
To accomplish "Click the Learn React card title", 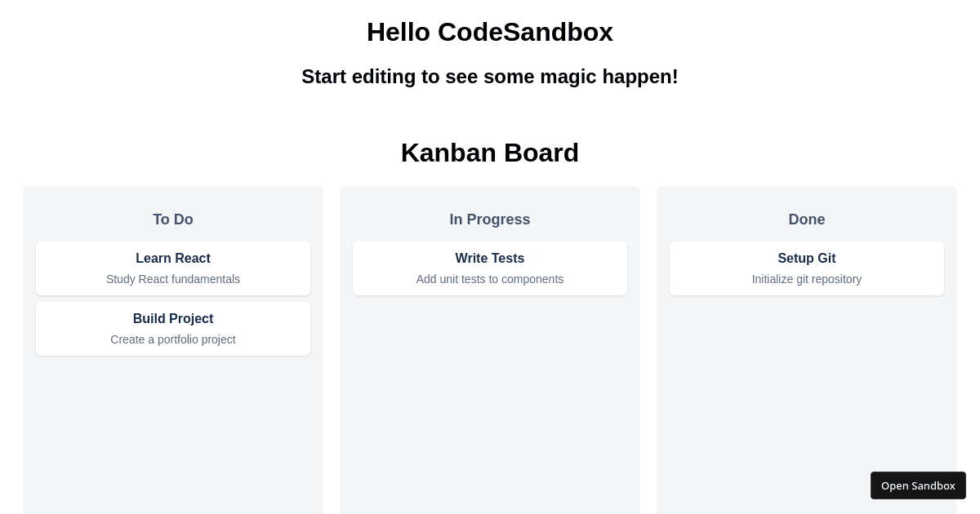I will click(x=173, y=259).
